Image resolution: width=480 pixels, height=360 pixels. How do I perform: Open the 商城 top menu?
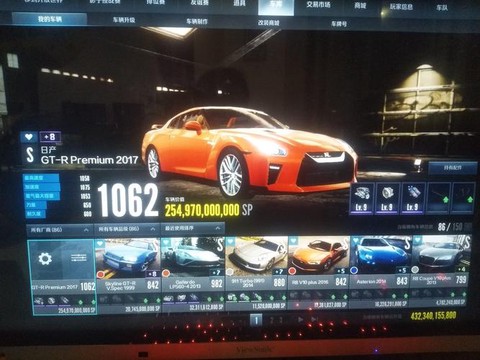coord(360,6)
